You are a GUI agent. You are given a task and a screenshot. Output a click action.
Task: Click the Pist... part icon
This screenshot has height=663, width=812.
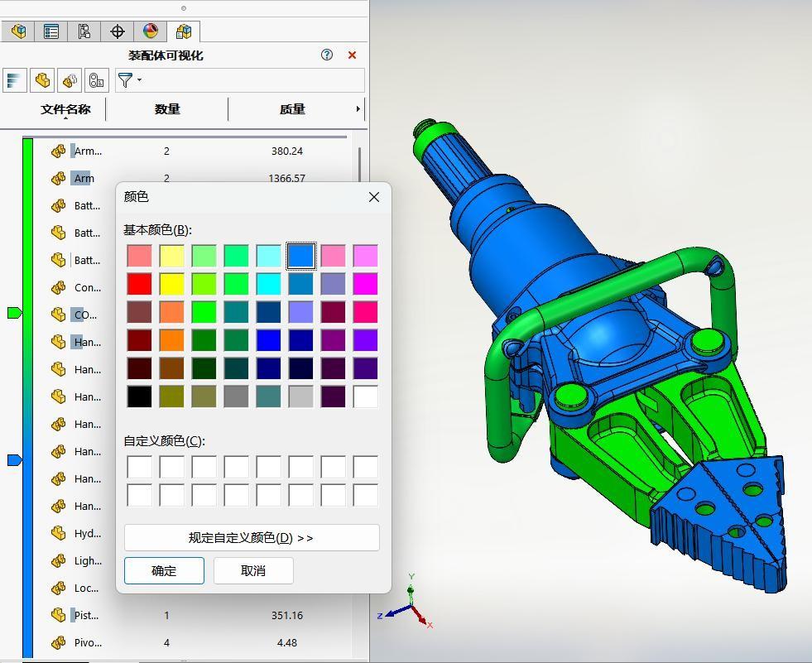tap(59, 615)
